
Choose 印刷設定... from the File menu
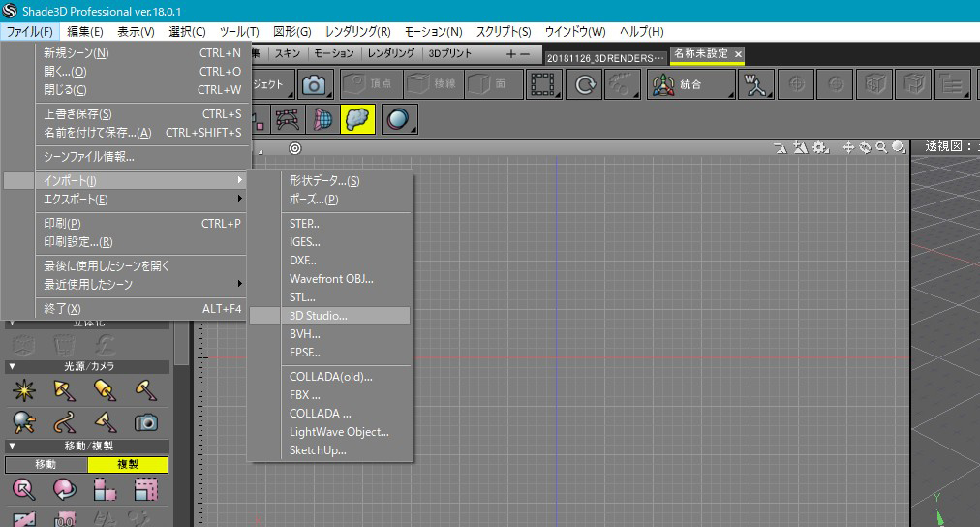click(142, 242)
